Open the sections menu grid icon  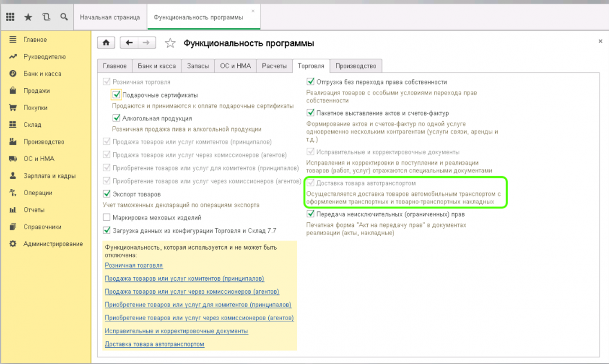coord(10,17)
